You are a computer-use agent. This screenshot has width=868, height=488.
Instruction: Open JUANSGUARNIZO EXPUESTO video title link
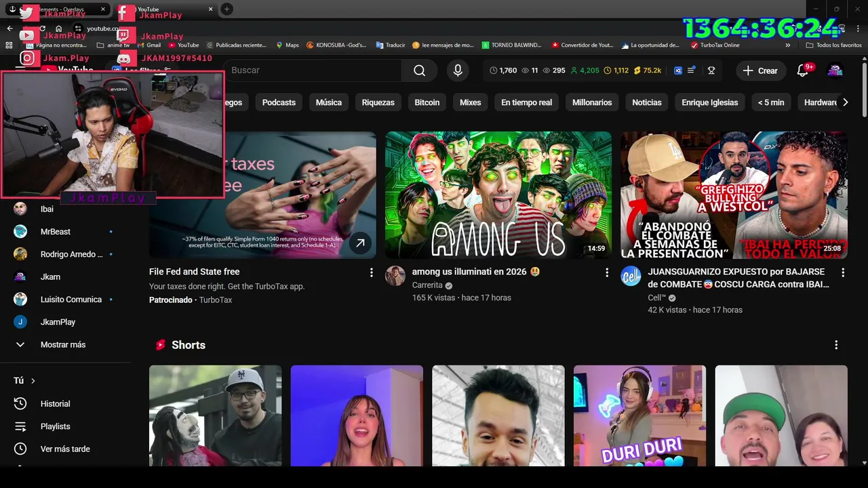pos(738,278)
